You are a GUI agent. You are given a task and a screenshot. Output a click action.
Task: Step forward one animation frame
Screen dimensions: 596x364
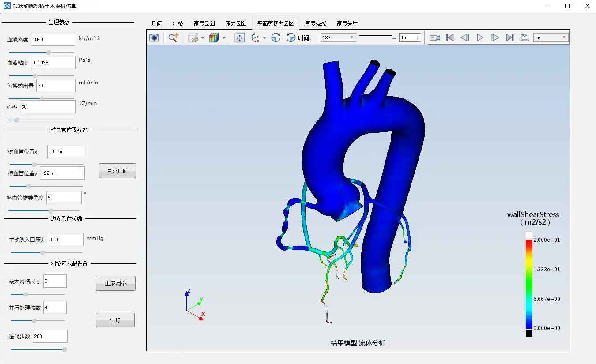point(495,38)
